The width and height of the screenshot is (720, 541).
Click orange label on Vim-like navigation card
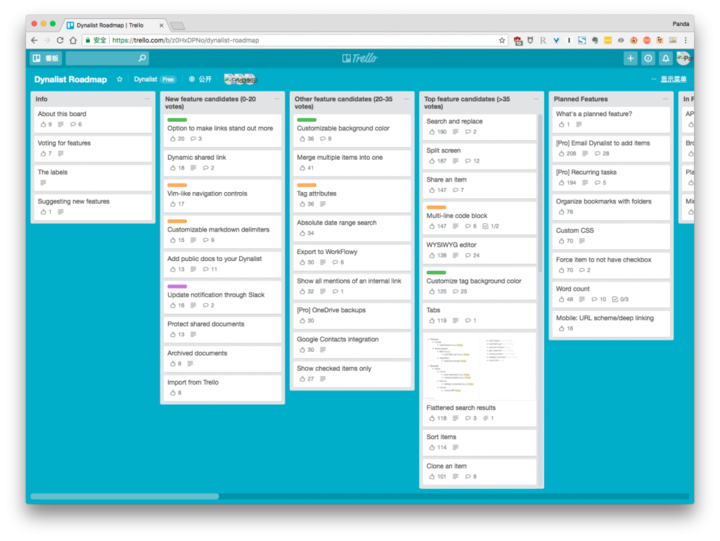tap(177, 185)
